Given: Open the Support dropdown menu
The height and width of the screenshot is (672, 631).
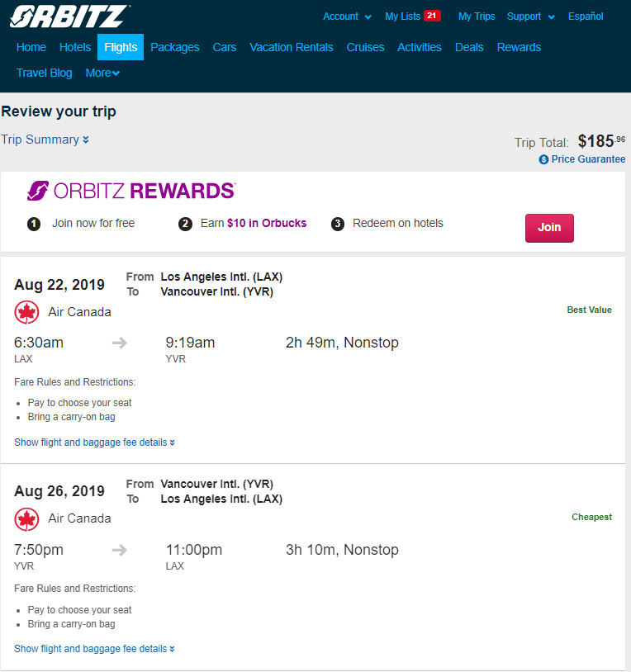Looking at the screenshot, I should 531,17.
